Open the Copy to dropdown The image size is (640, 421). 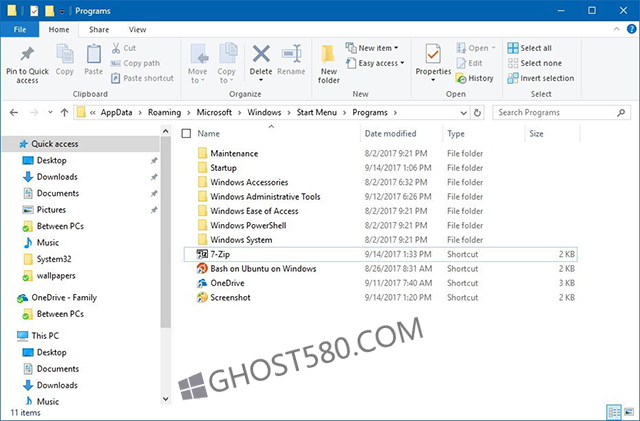coord(226,76)
